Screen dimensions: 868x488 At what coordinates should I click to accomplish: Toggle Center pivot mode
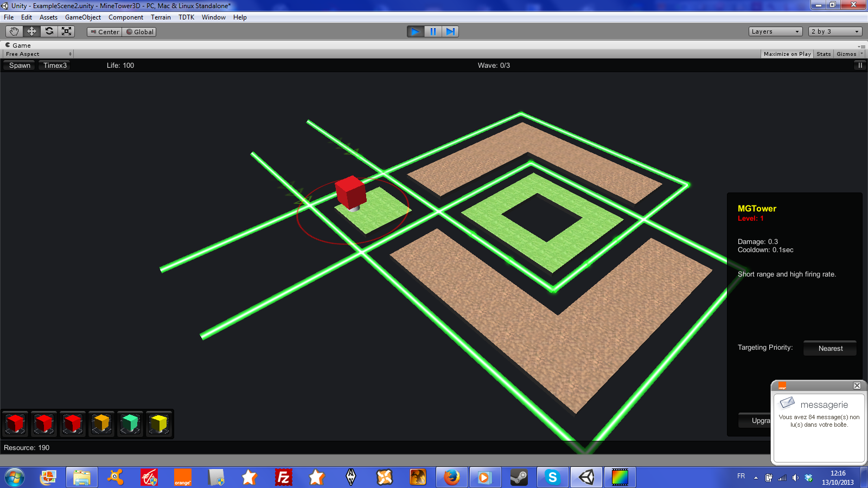(x=105, y=32)
